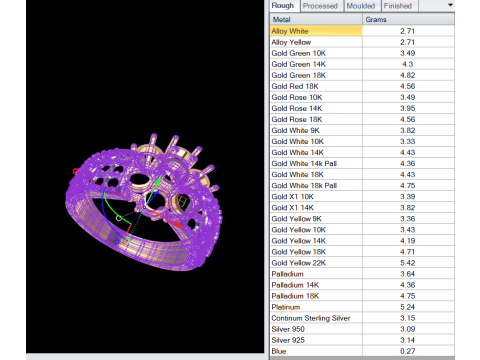Viewport: 480px width, 360px height.
Task: Select the Gold X1 10K row
Action: [x=362, y=196]
